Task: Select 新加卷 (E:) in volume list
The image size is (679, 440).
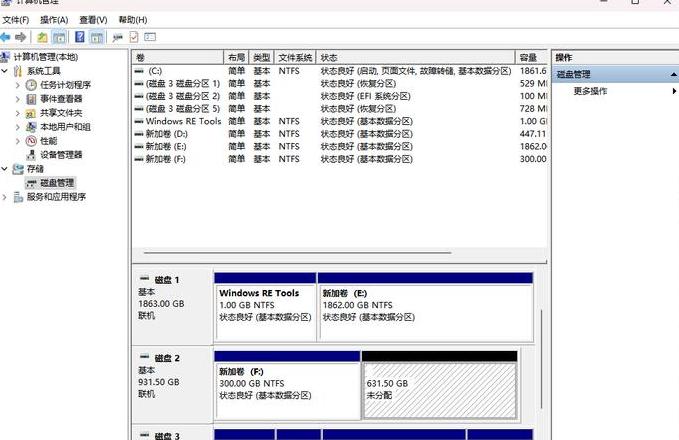Action: 340,146
